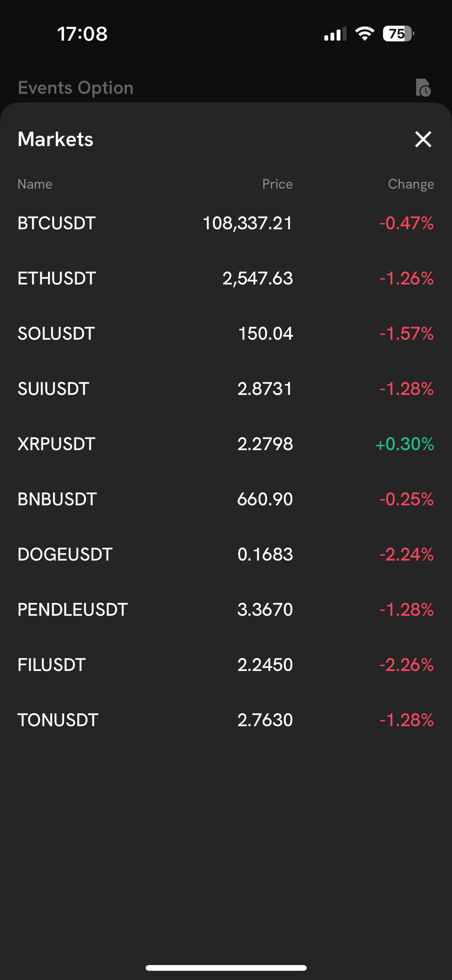Image resolution: width=452 pixels, height=980 pixels.
Task: Tap the Wi-Fi icon in status bar
Action: pyautogui.click(x=365, y=34)
